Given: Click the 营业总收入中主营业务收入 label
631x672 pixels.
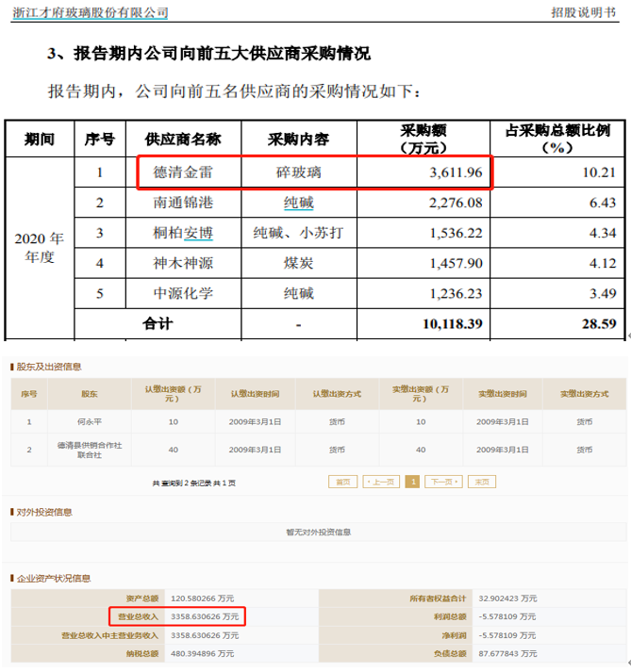Looking at the screenshot, I should (x=109, y=635).
